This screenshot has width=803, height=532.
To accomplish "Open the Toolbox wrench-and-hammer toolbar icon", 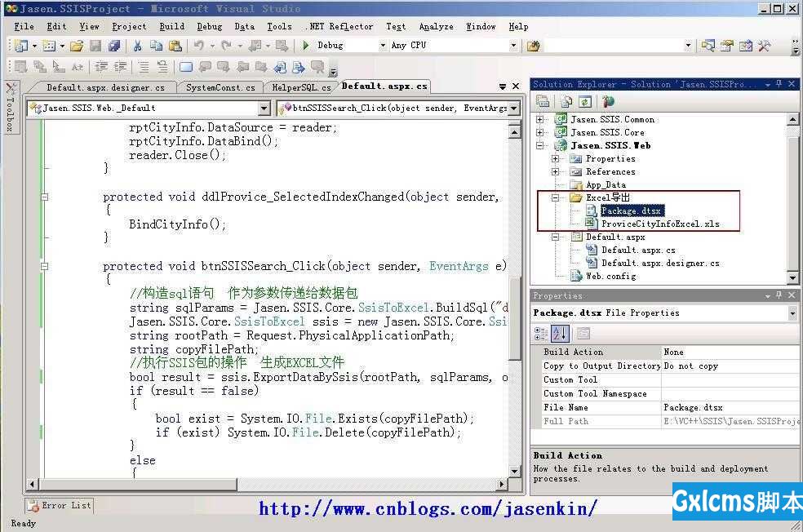I will click(x=764, y=46).
